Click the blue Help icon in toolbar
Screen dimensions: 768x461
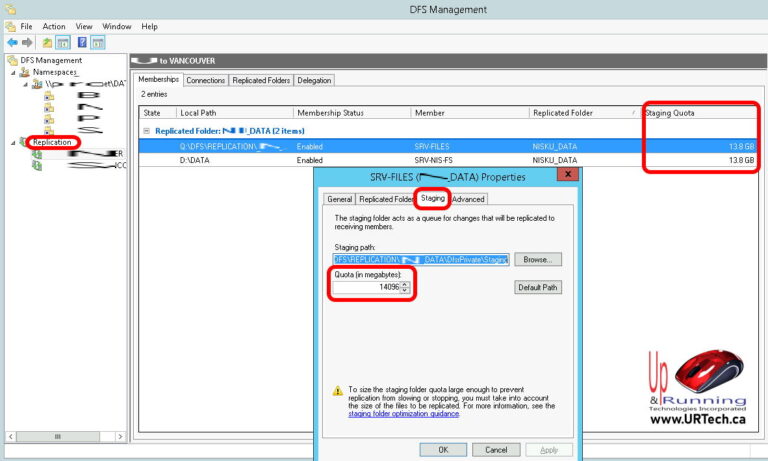(82, 43)
